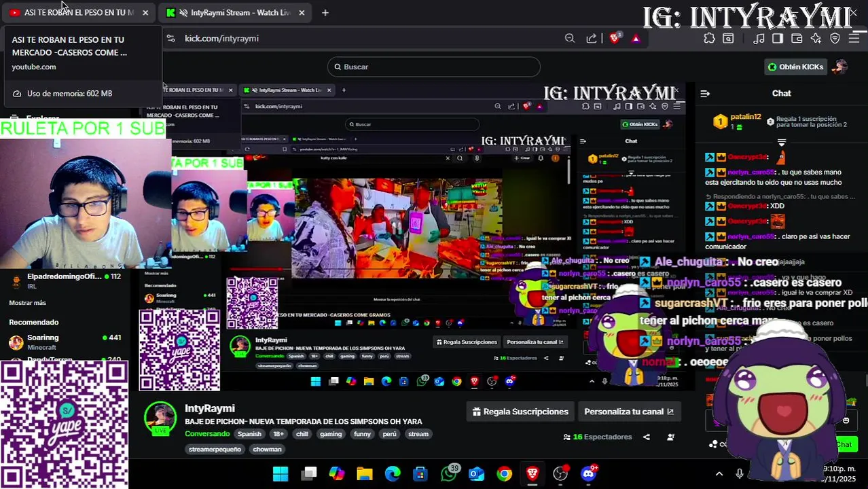The image size is (868, 489).
Task: Click the Kick 'Buscar' search field
Action: [434, 67]
